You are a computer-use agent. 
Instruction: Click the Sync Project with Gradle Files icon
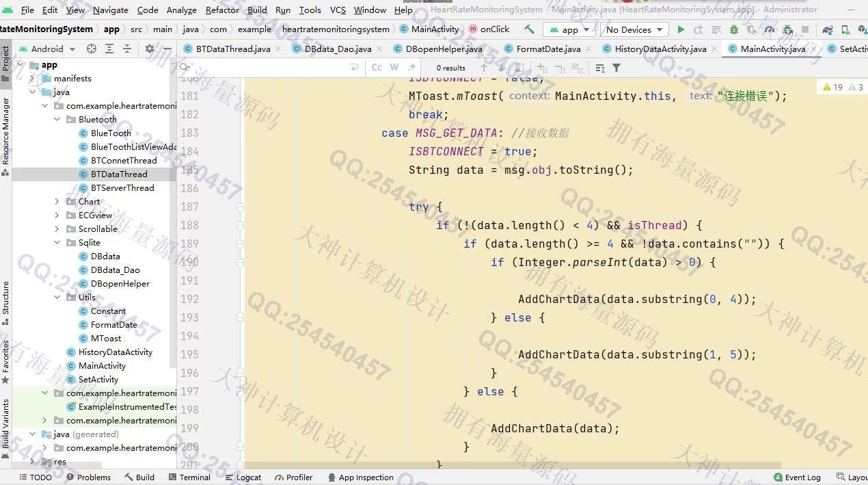[828, 29]
